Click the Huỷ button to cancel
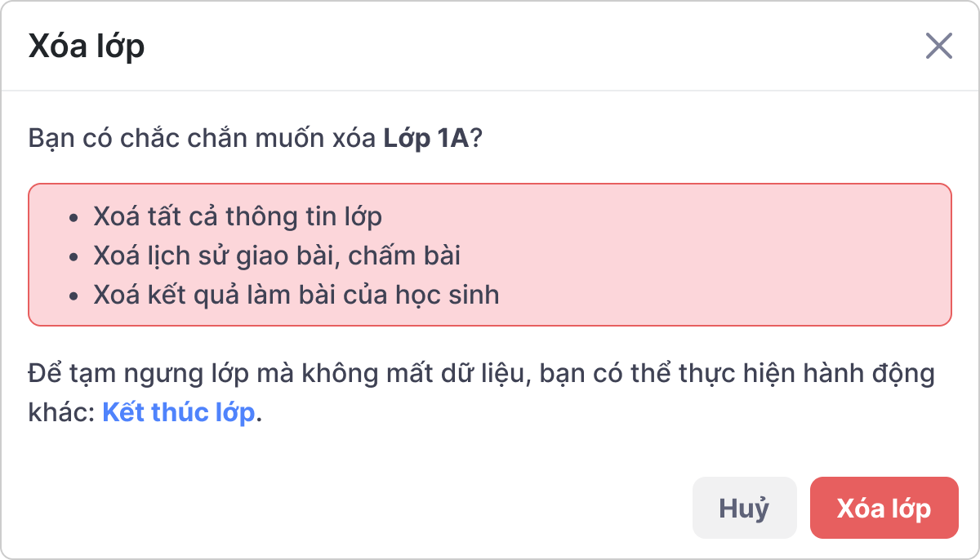The image size is (980, 560). 744,508
